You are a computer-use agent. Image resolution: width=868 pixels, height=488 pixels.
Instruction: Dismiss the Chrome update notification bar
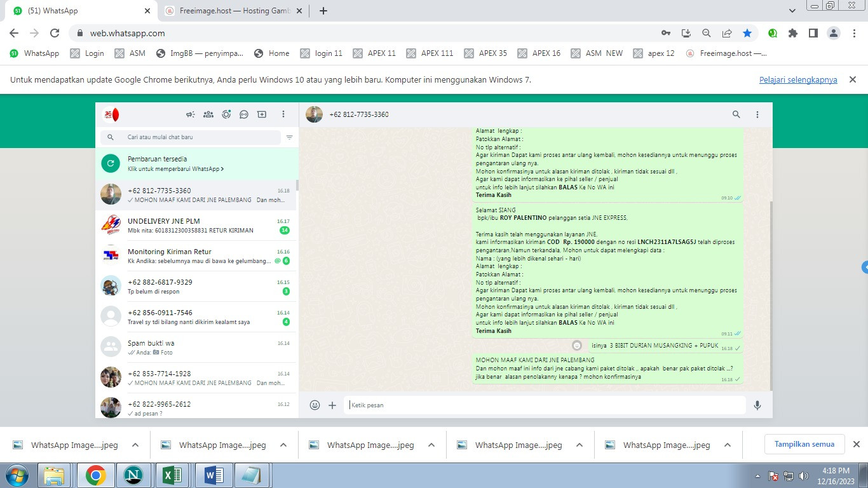[853, 79]
